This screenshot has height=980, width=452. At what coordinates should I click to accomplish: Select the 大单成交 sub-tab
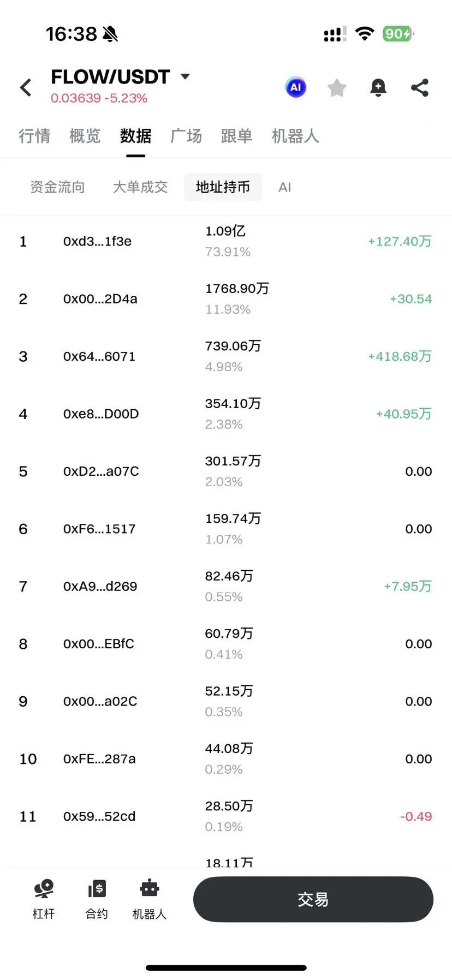140,187
